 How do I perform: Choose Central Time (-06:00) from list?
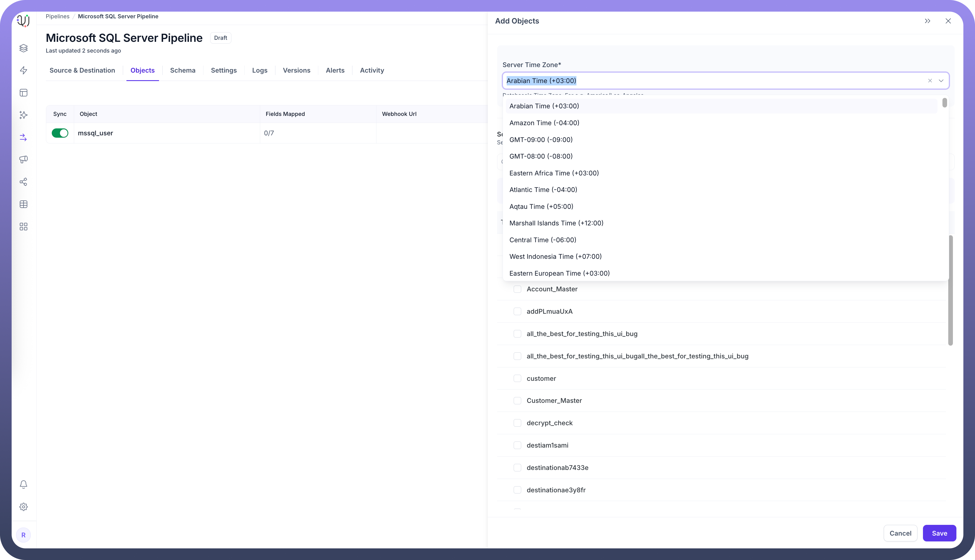(x=542, y=240)
